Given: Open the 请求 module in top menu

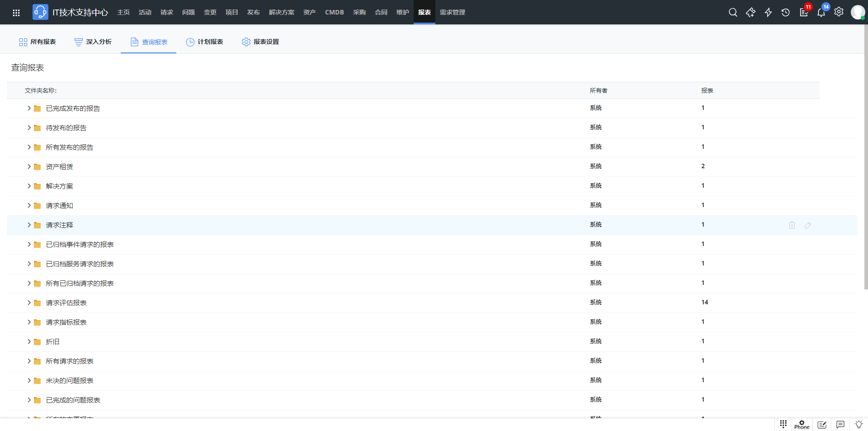Looking at the screenshot, I should (167, 12).
